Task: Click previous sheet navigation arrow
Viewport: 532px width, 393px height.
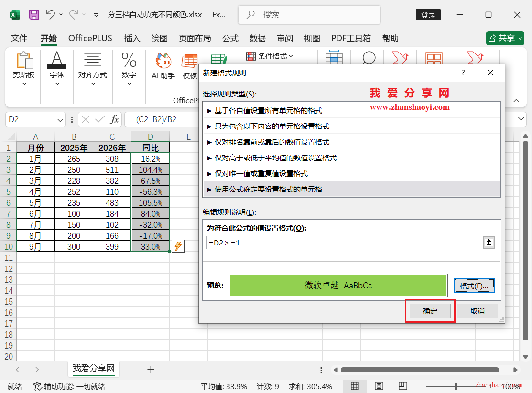Action: click(18, 369)
